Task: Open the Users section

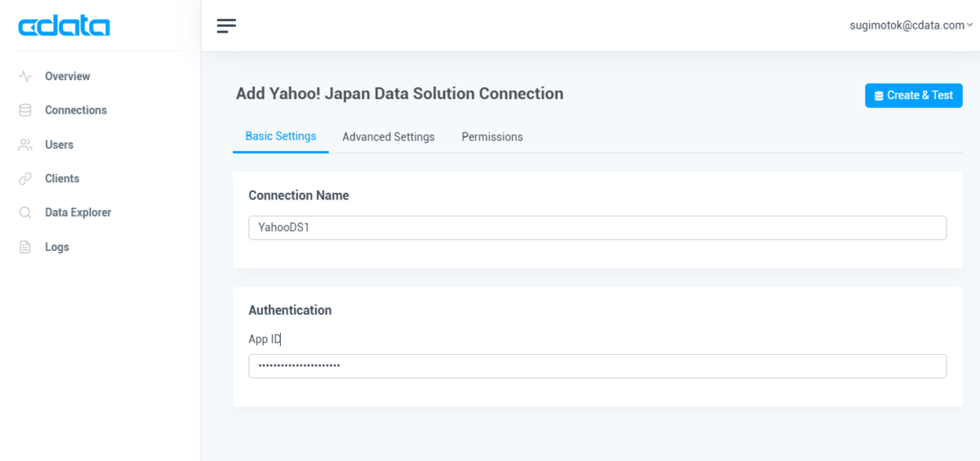Action: point(59,145)
